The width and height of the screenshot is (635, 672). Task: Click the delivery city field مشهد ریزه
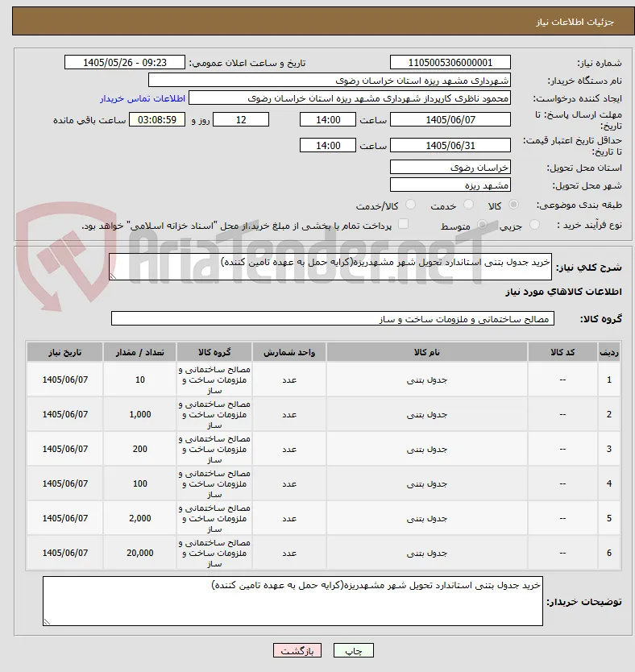[x=450, y=185]
